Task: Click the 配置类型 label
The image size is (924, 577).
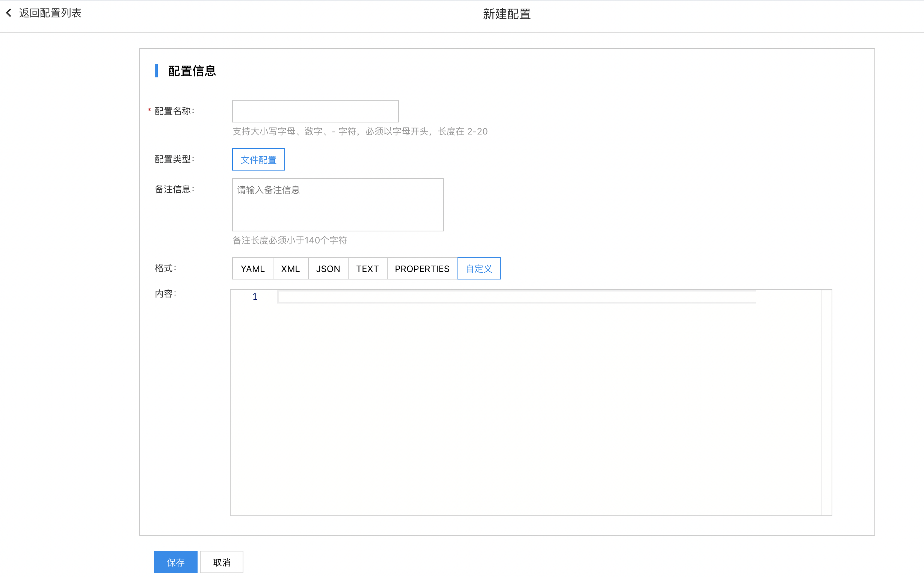Action: coord(174,159)
